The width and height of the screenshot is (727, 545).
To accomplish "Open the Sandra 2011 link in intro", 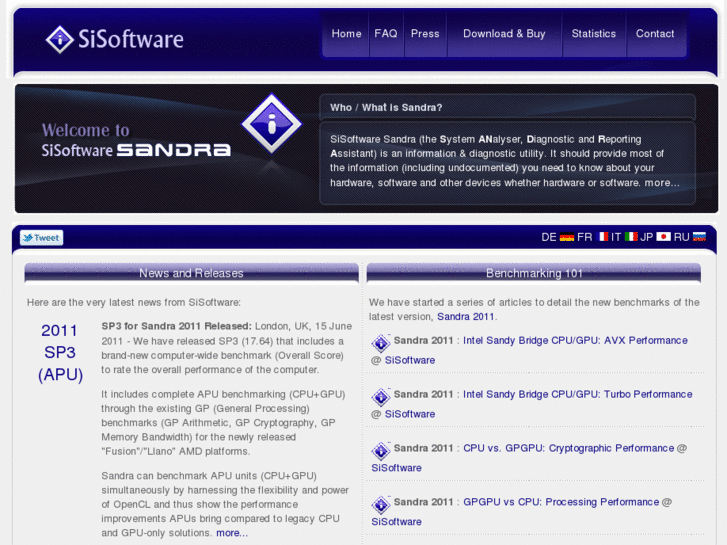I will click(466, 317).
